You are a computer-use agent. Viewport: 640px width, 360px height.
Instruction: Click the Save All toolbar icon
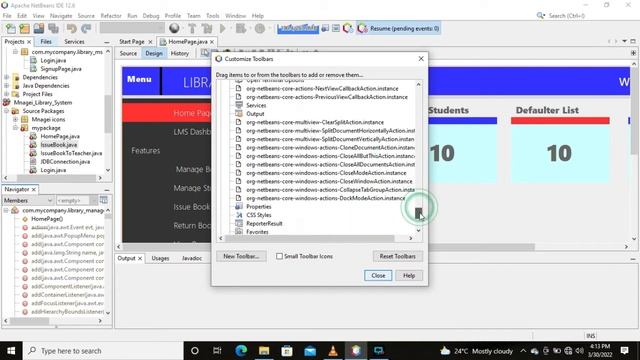tap(53, 29)
